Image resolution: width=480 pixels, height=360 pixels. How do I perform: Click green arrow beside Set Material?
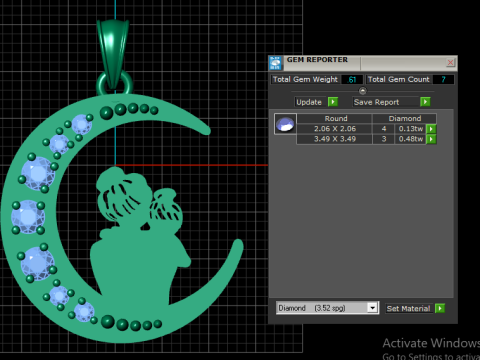pyautogui.click(x=440, y=308)
